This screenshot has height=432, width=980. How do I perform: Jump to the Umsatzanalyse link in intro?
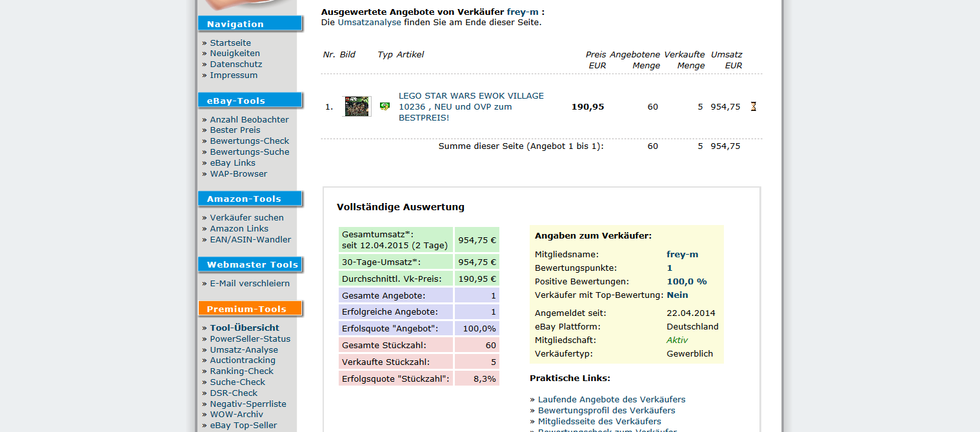369,23
